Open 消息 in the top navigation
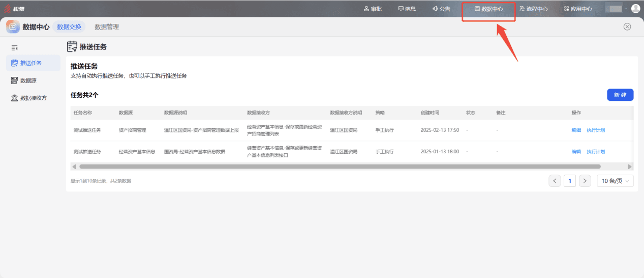This screenshot has width=644, height=278. [x=407, y=9]
